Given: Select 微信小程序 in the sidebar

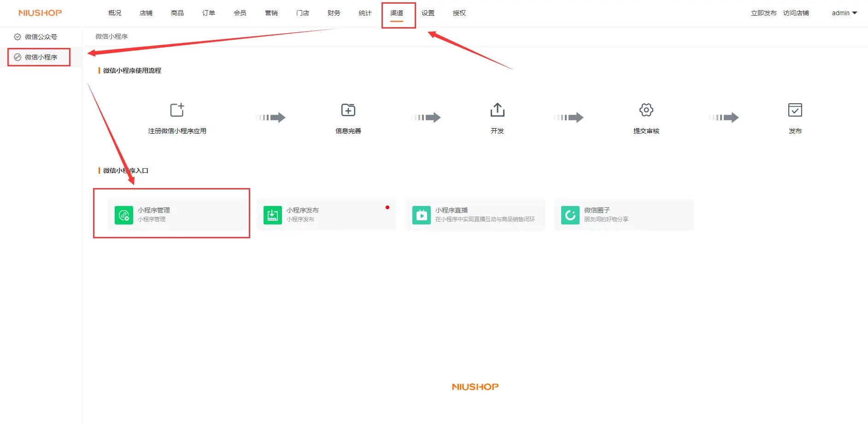Looking at the screenshot, I should coord(41,57).
